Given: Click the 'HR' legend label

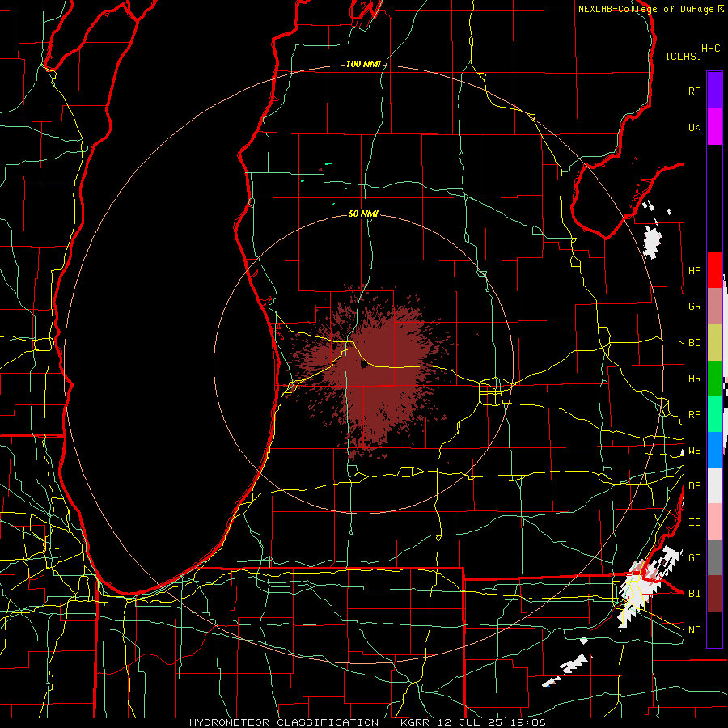Looking at the screenshot, I should coord(694,379).
